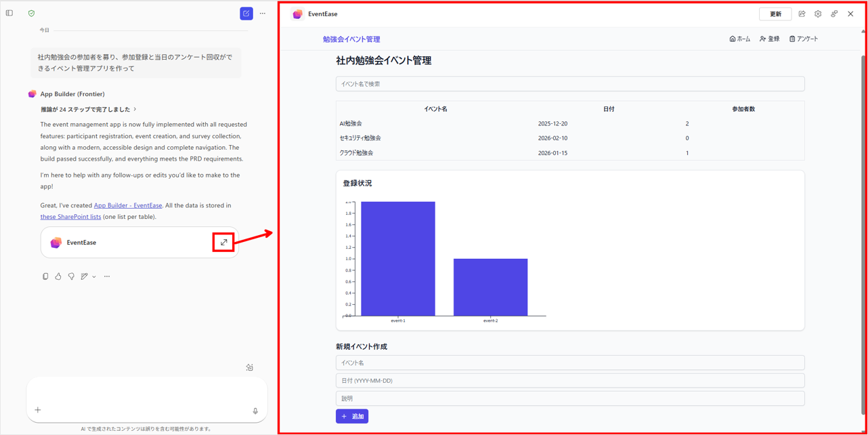
Task: Click the イベント名で検索 search field
Action: [x=569, y=84]
